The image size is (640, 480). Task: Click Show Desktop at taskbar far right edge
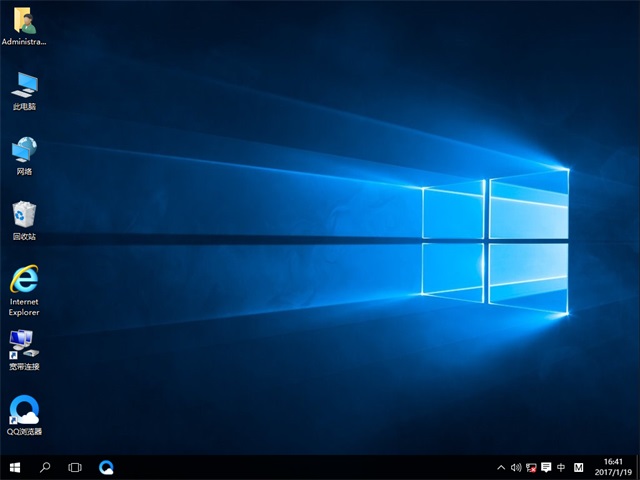(x=637, y=467)
